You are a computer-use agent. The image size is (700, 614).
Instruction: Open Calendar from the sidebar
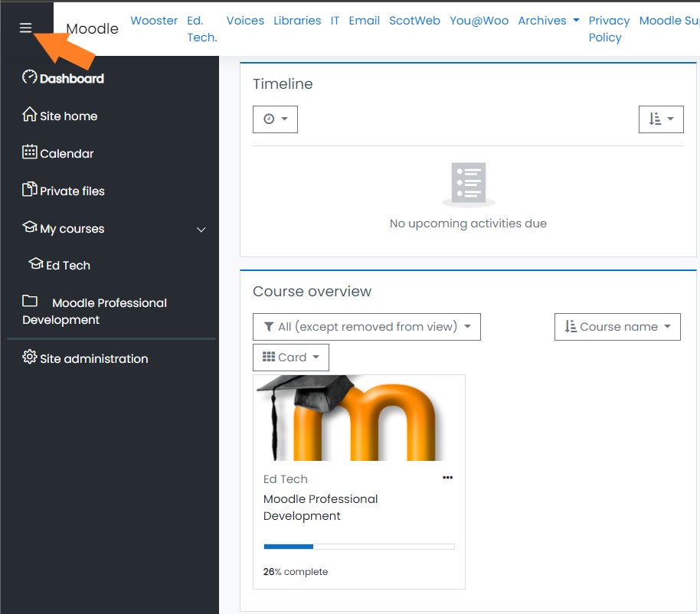(67, 153)
